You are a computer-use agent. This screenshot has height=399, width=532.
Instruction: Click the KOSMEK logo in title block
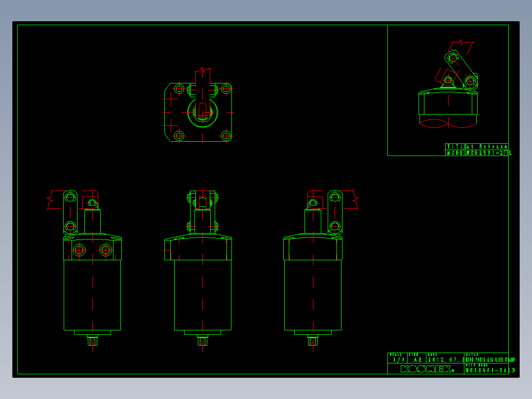[427, 369]
